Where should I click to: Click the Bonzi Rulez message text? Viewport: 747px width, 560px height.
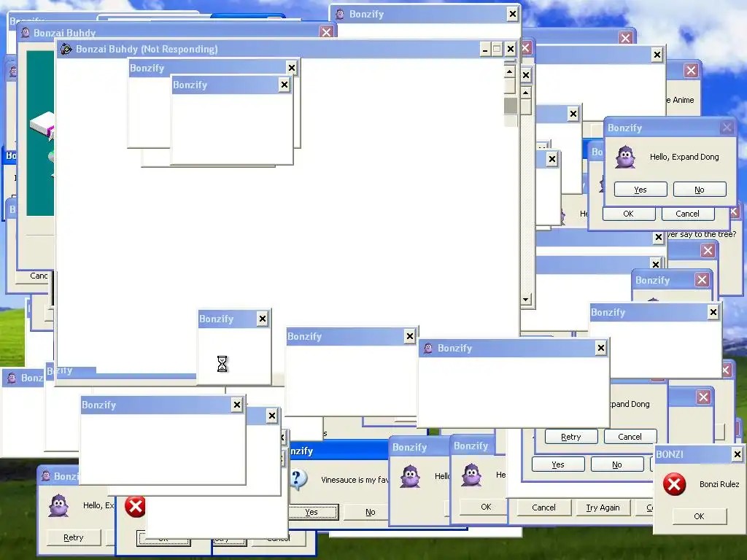click(719, 484)
